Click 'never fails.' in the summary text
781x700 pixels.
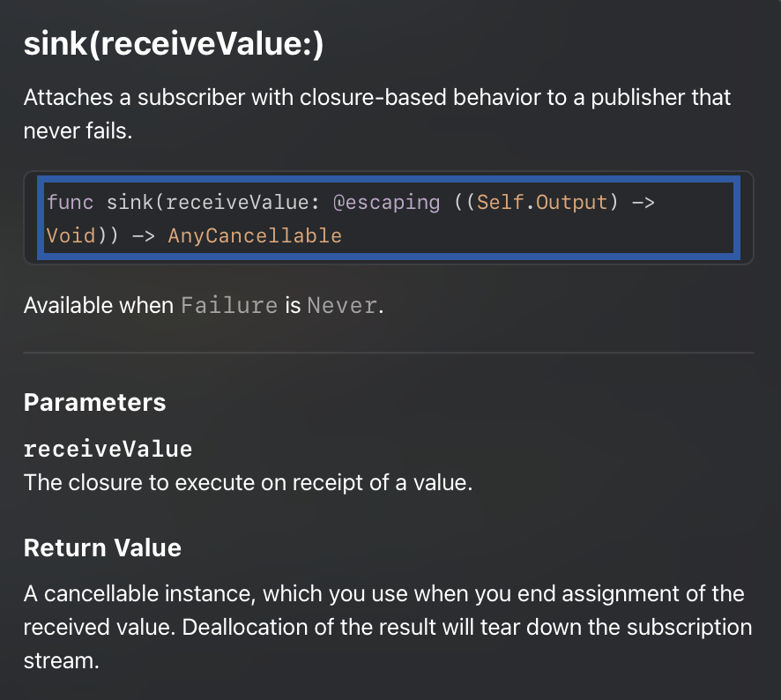pos(78,130)
